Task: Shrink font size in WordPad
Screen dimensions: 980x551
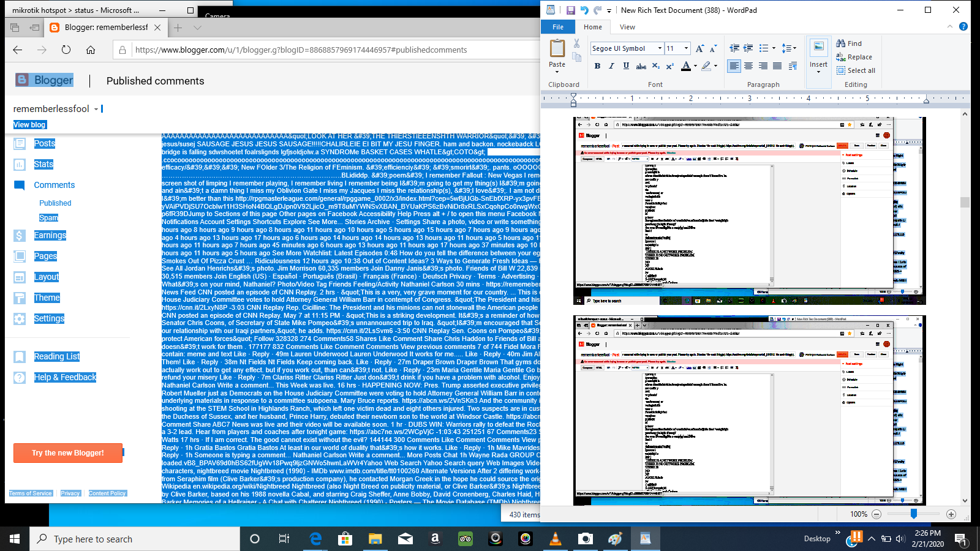Action: [713, 48]
